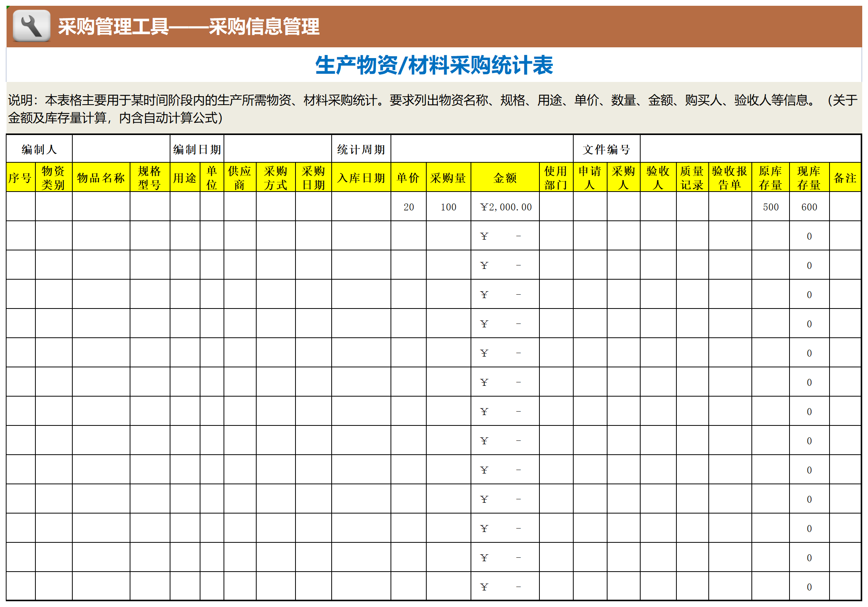This screenshot has height=607, width=868.
Task: Select the original stock cell showing 500
Action: (x=771, y=207)
